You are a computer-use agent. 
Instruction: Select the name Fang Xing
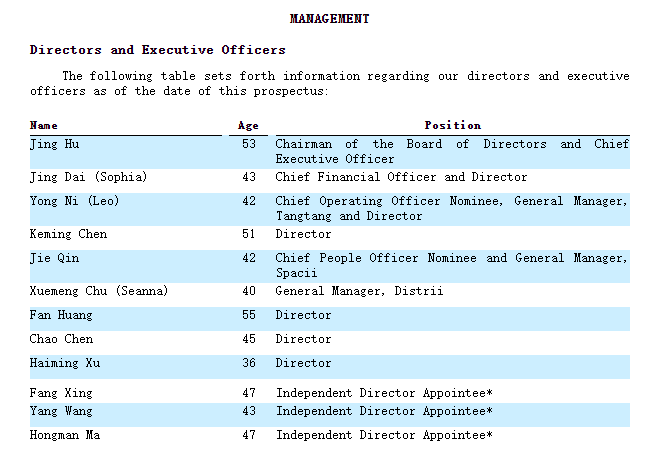[61, 393]
